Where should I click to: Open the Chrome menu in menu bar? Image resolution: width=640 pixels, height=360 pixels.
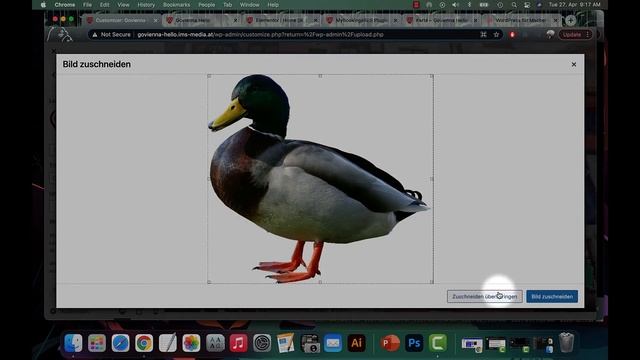(64, 5)
